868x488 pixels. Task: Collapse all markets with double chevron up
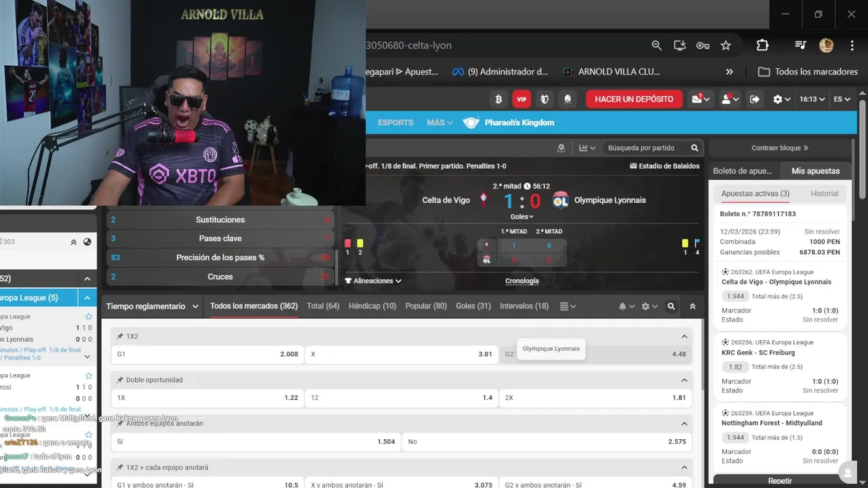692,306
